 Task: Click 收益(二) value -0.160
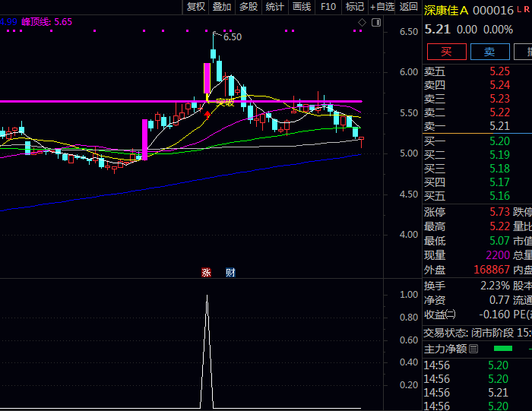[x=494, y=315]
